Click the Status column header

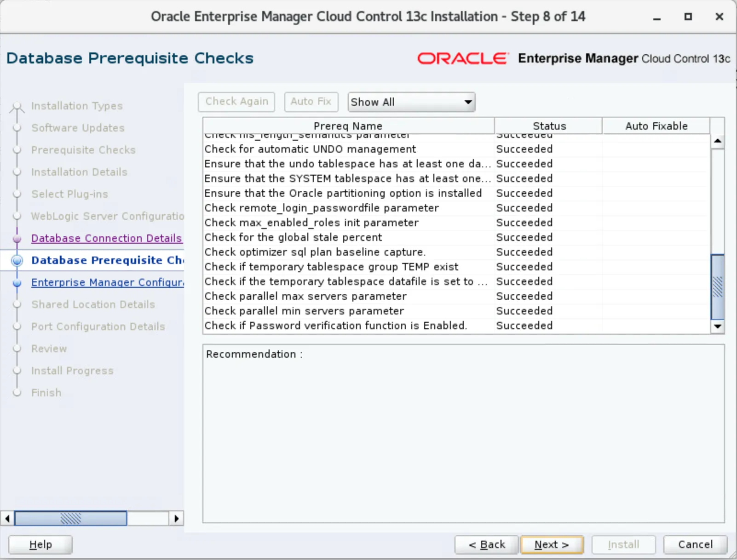(549, 126)
